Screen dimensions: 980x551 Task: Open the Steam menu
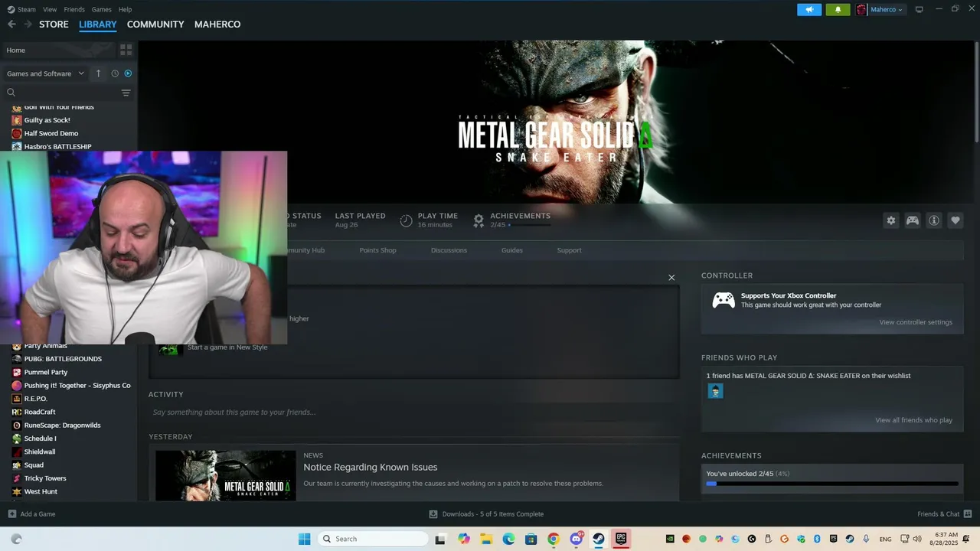pyautogui.click(x=22, y=9)
